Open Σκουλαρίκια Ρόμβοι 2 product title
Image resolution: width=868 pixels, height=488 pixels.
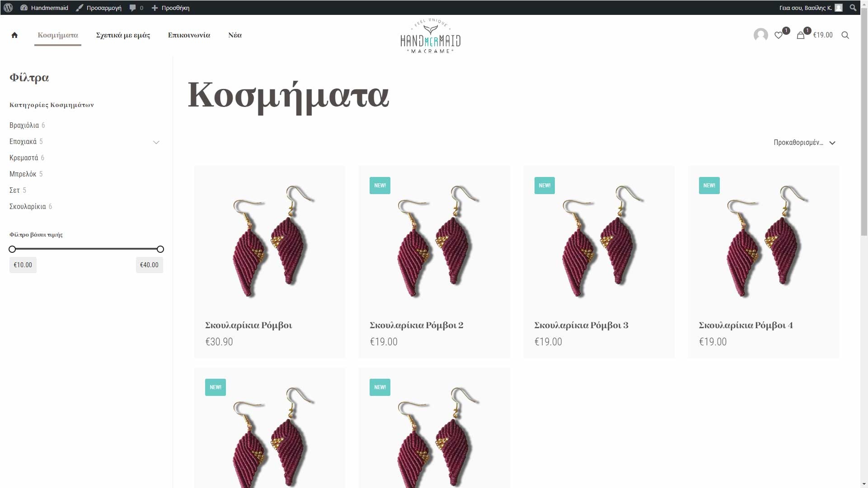coord(416,325)
